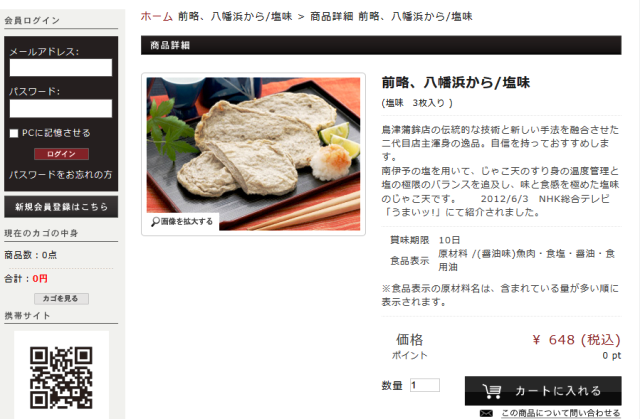Click the red ログイン button
The height and width of the screenshot is (419, 640).
click(x=61, y=154)
